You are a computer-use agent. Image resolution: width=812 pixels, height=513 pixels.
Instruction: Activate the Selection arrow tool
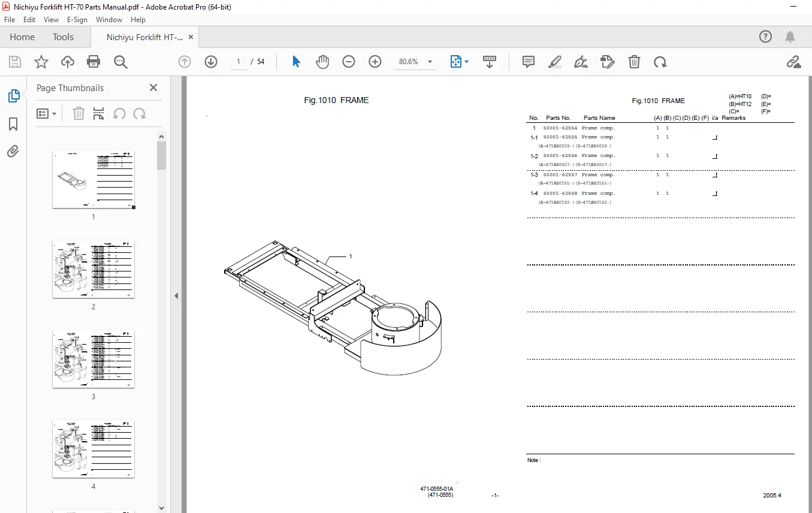pos(296,62)
